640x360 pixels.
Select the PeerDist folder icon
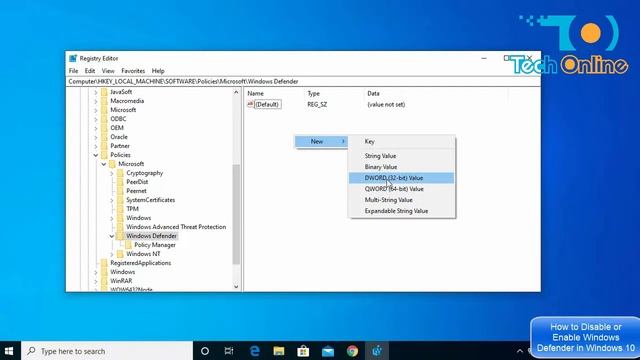click(x=120, y=182)
